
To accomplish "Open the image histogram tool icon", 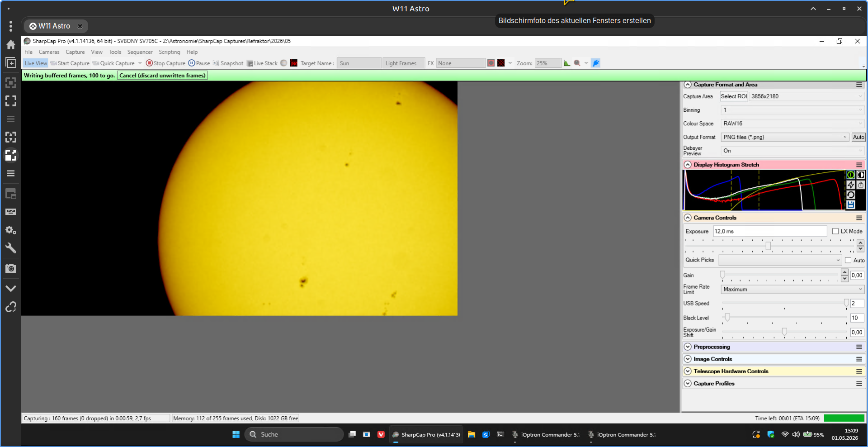I will pos(567,63).
